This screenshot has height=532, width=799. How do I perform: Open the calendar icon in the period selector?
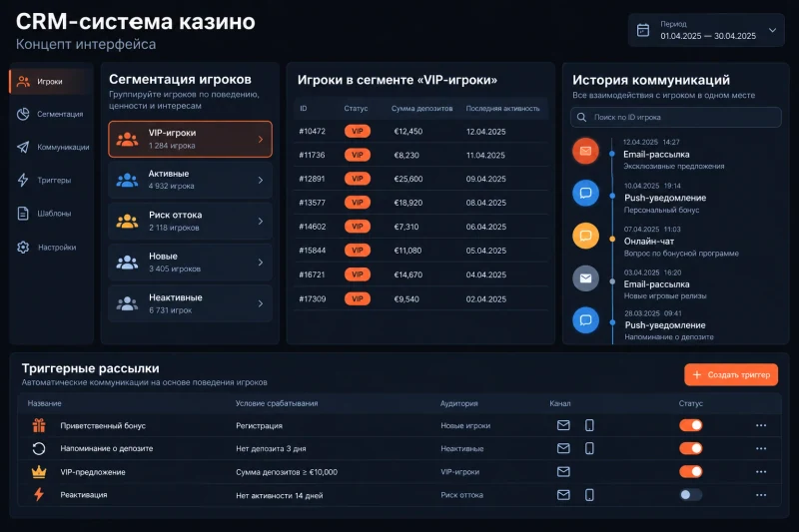pos(643,30)
